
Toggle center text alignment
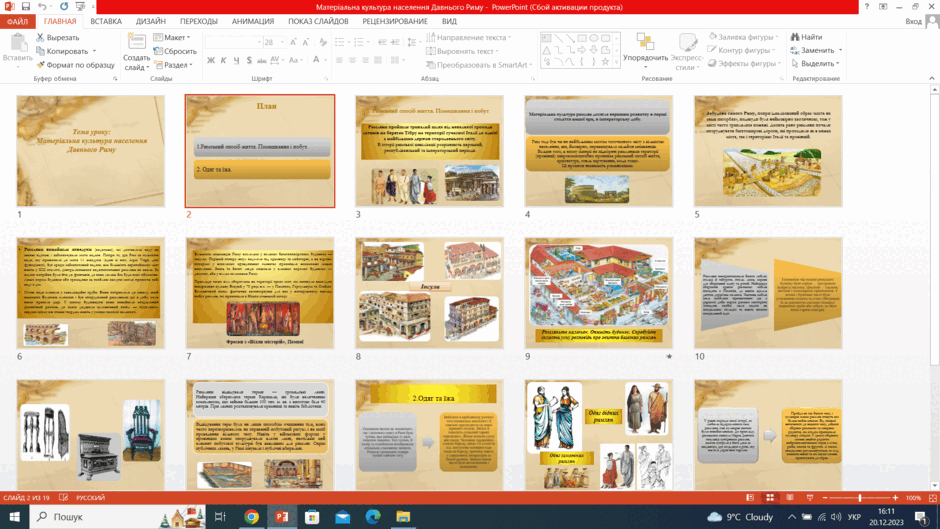click(352, 60)
